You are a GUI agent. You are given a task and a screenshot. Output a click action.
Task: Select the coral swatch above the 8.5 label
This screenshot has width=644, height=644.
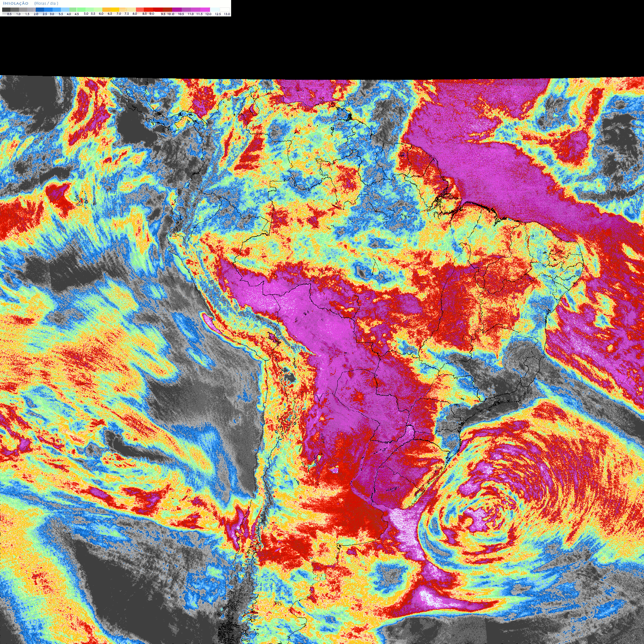(x=140, y=10)
